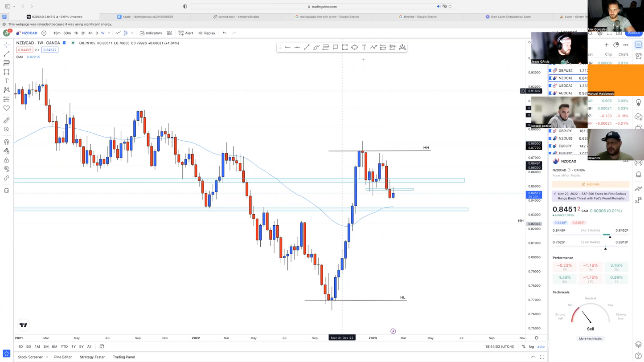Image resolution: width=644 pixels, height=362 pixels.
Task: Toggle magnet mode for drawings
Action: coord(7,142)
